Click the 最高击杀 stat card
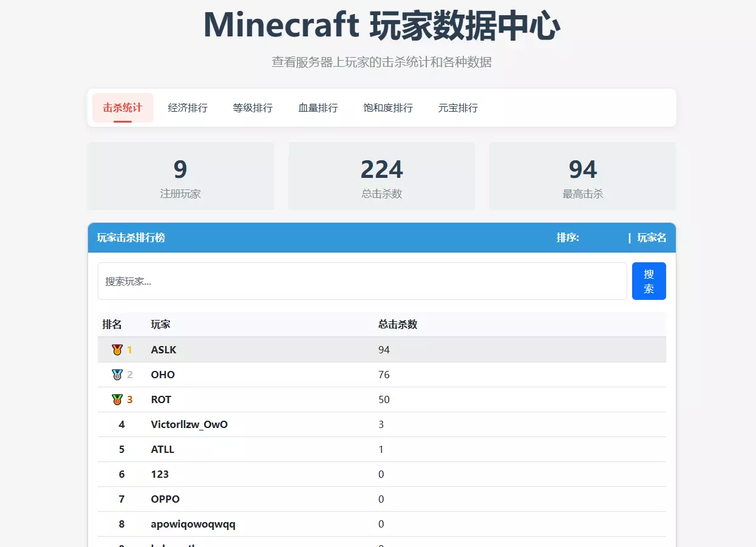Screen dimensions: 756x547 [582, 176]
